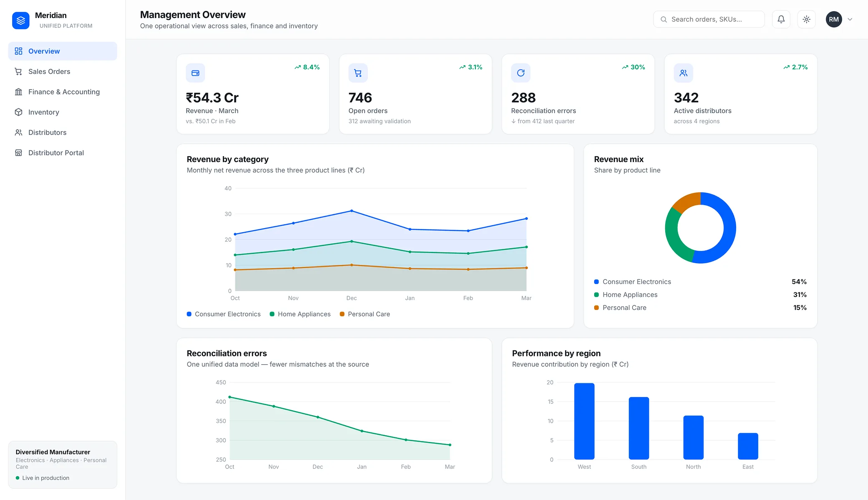
Task: Click the Oct point on reconciliation chart
Action: [230, 397]
